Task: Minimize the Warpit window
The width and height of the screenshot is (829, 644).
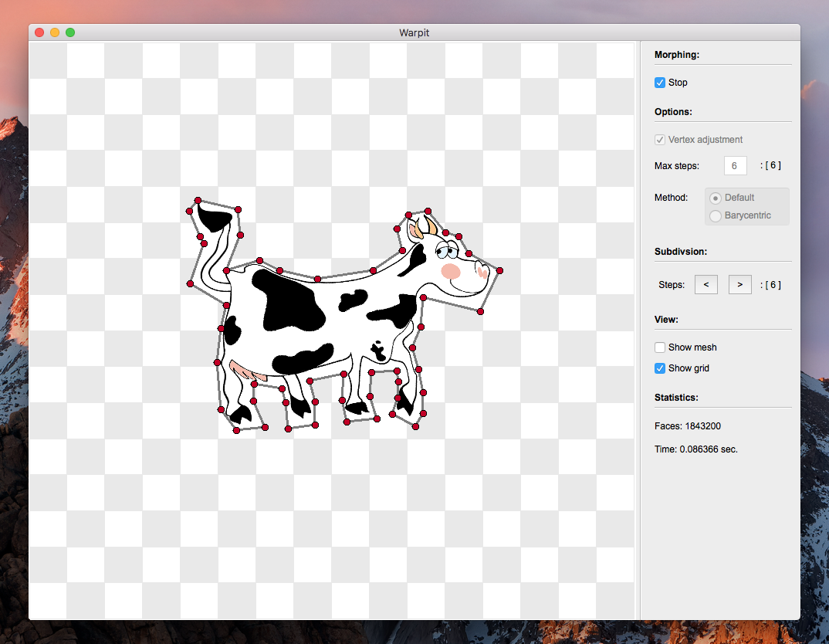Action: (x=55, y=32)
